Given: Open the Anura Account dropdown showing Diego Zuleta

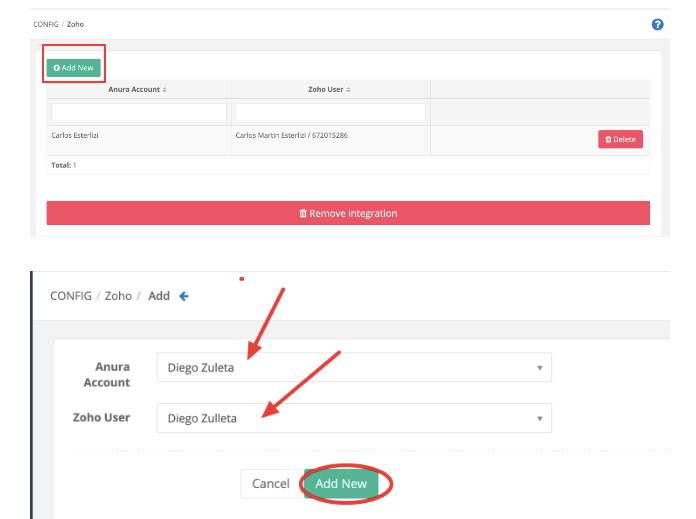Looking at the screenshot, I should click(354, 367).
